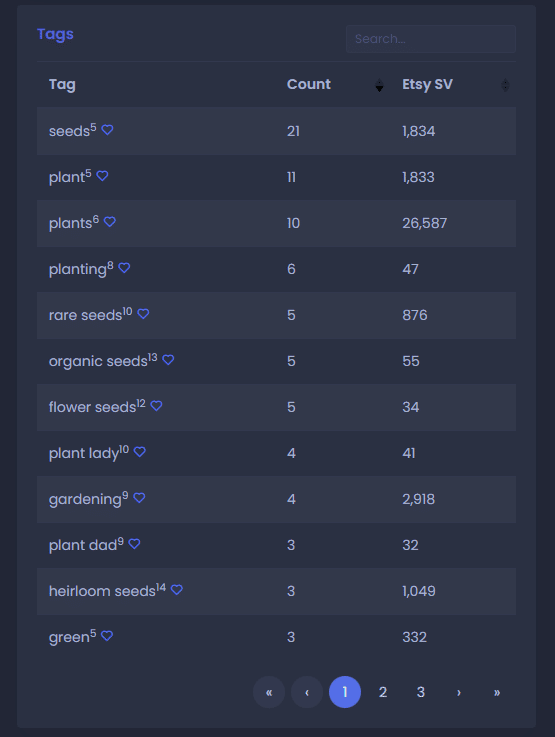Jump to first page button
The height and width of the screenshot is (737, 555).
(269, 692)
